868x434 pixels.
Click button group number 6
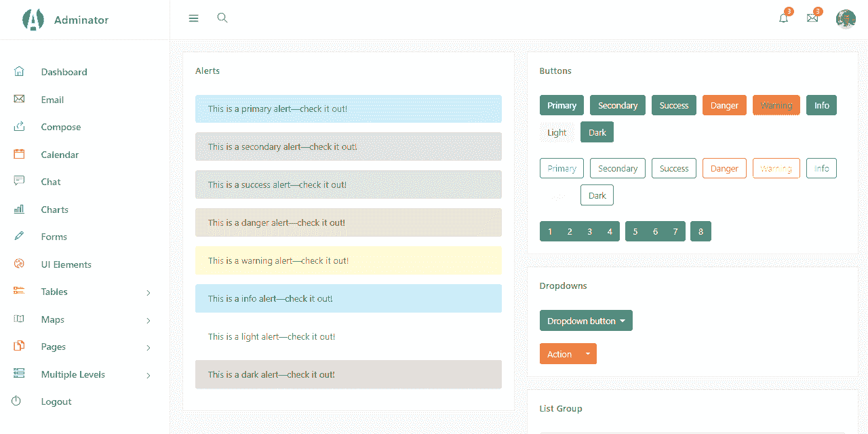(655, 231)
